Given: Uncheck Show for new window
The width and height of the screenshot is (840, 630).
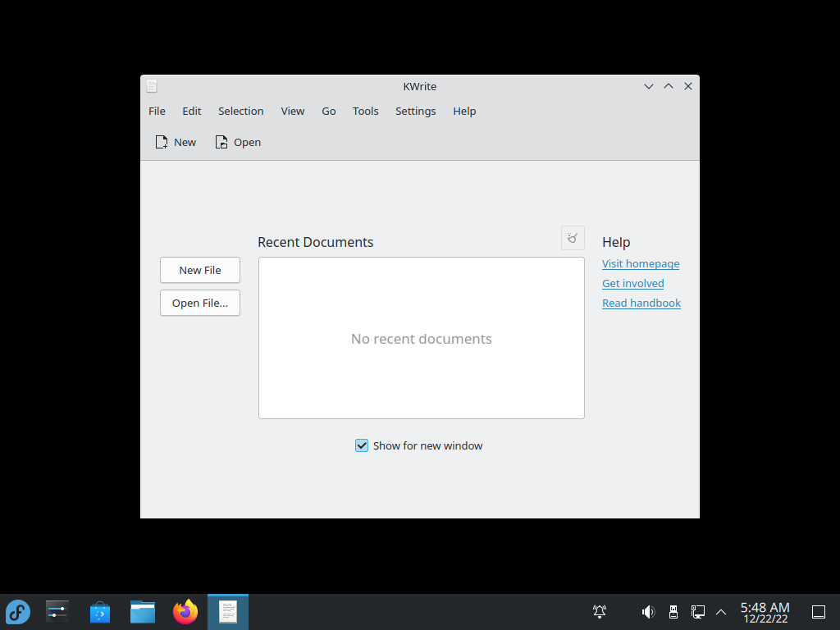Looking at the screenshot, I should coord(362,445).
